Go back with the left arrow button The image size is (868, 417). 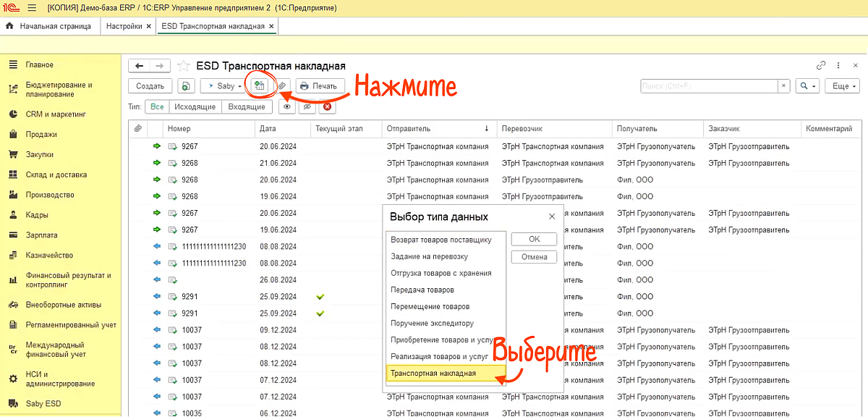click(139, 66)
